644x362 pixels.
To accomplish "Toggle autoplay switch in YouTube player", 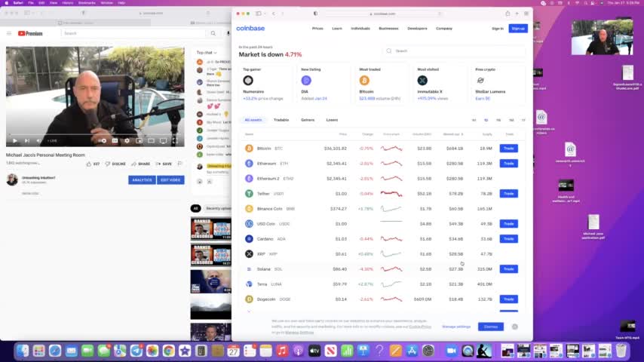I will (103, 140).
